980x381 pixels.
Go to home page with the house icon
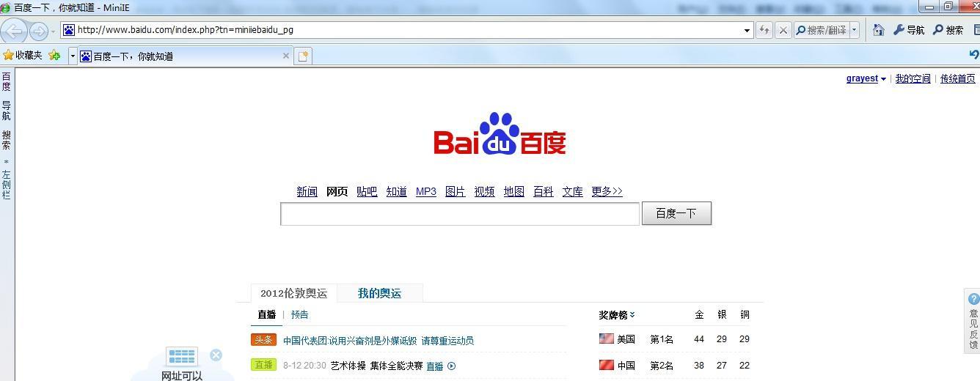point(878,30)
